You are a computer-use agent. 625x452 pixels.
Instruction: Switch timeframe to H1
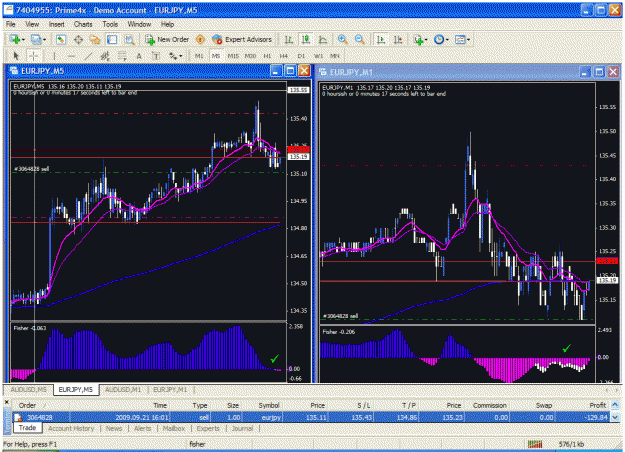[267, 56]
